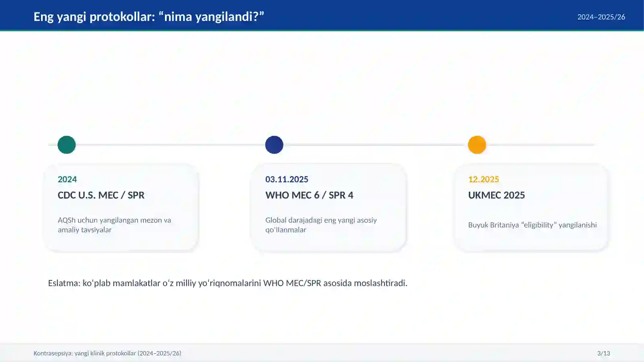The image size is (644, 362).
Task: Click the "2024" date label
Action: coord(67,179)
